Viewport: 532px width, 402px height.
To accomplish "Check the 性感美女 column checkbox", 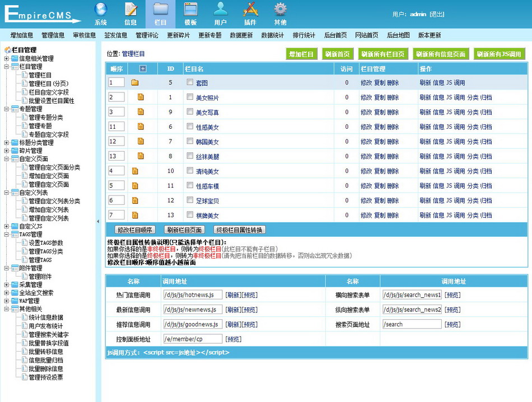I will click(190, 127).
